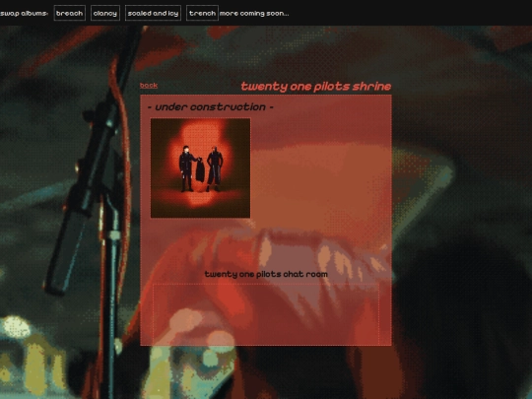Switch to the clancy album theme
The width and height of the screenshot is (532, 399).
click(x=105, y=13)
